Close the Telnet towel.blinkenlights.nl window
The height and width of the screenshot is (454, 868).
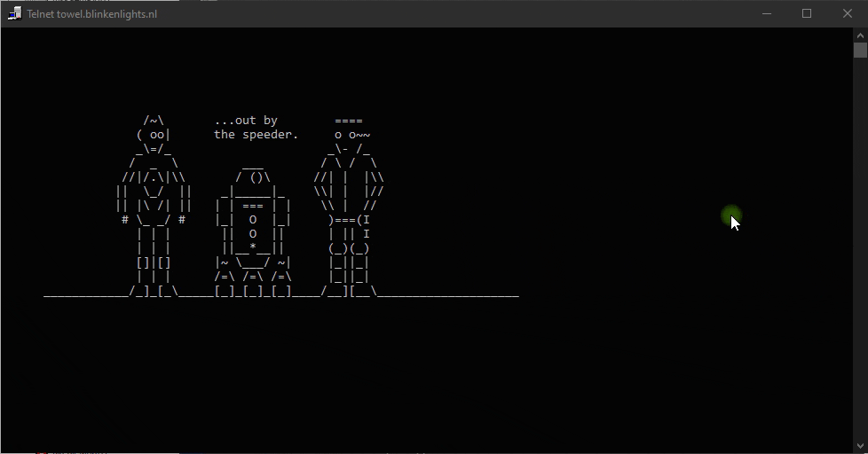tap(848, 14)
